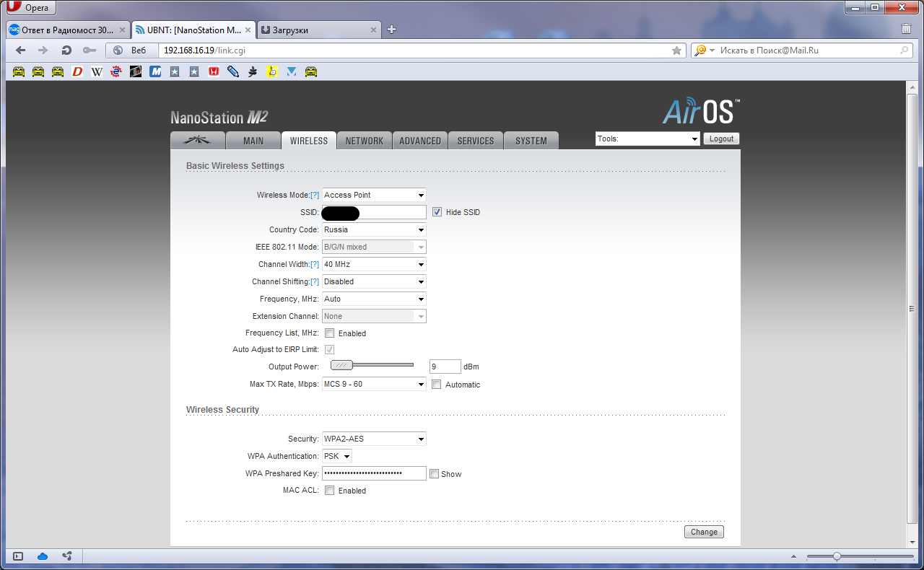Open the yellow hand bookmark icon
Image resolution: width=924 pixels, height=570 pixels.
pos(272,71)
